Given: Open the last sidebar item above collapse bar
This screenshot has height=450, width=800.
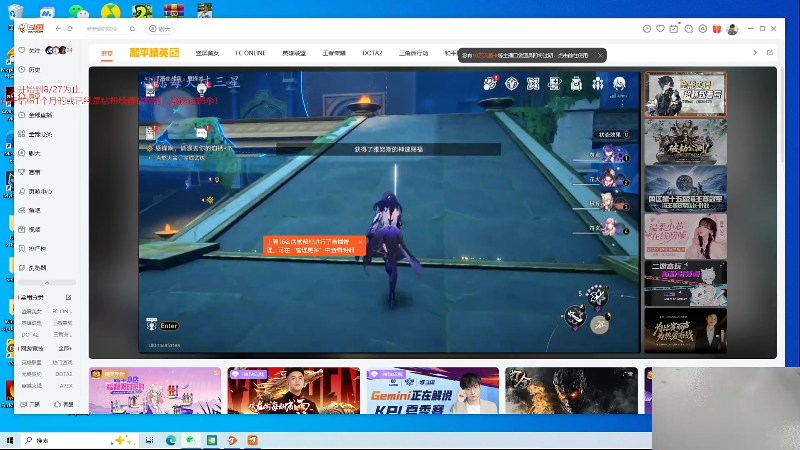Looking at the screenshot, I should [32, 267].
